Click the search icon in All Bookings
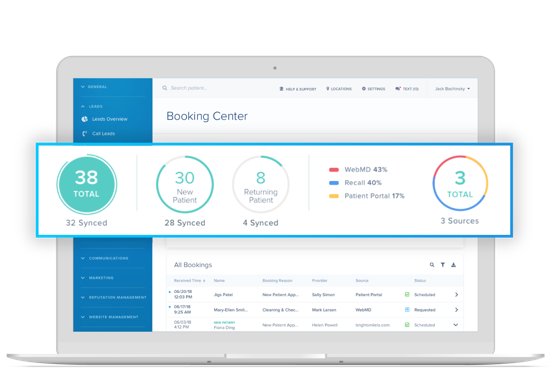555x370 pixels. (x=432, y=264)
